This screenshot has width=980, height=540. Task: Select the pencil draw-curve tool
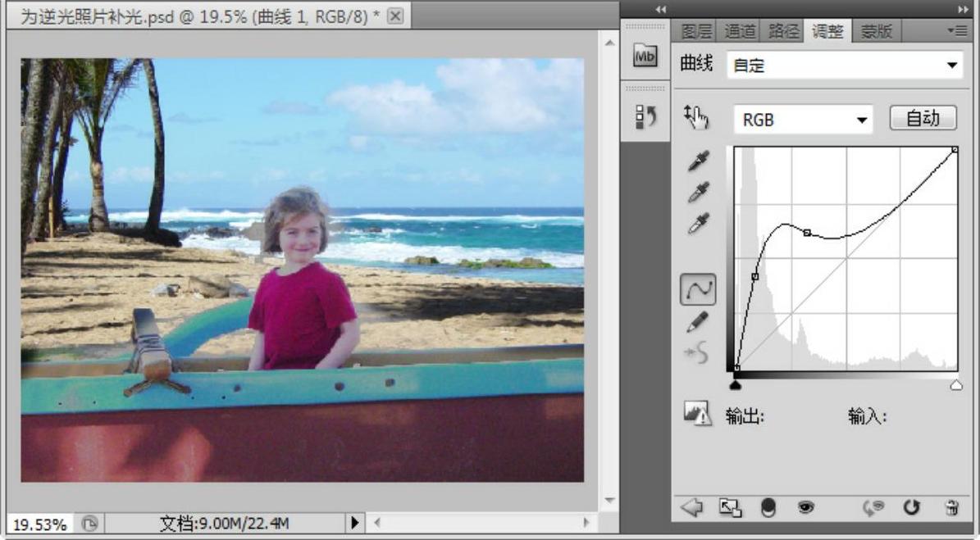(698, 322)
